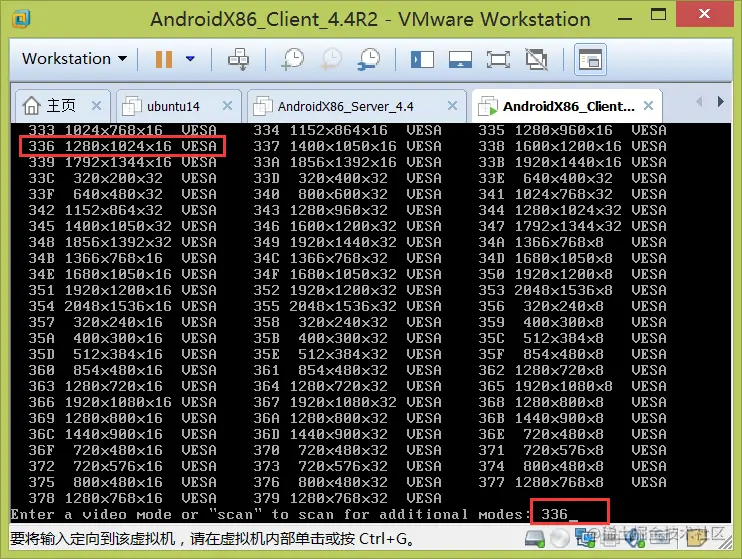Show the next tabs with right arrow
742x559 pixels.
720,101
